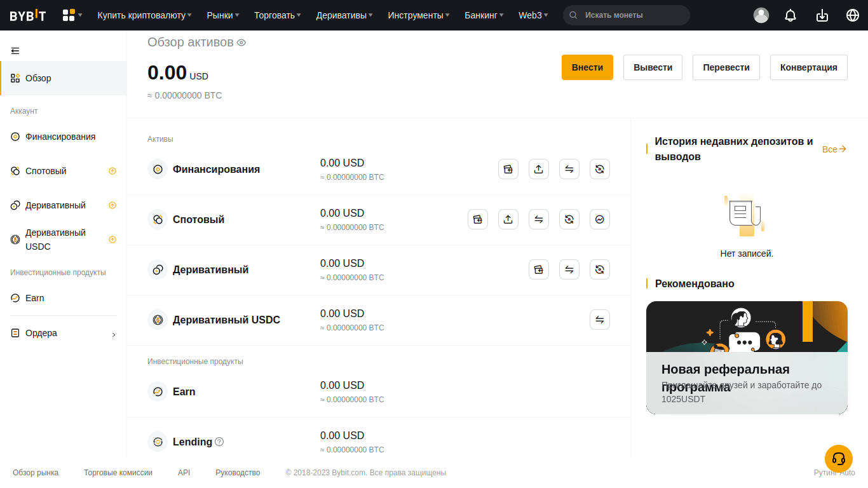Click transfer arrows icon in Деривативный USDC row
The height and width of the screenshot is (488, 868).
point(599,320)
